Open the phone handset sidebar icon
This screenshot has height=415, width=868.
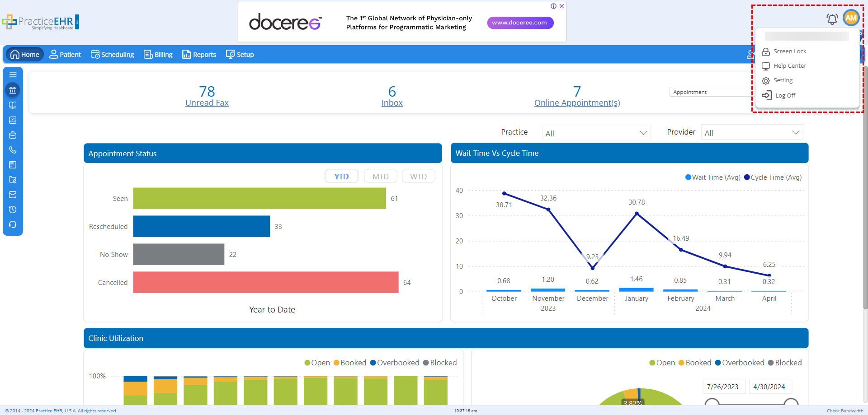pos(13,150)
